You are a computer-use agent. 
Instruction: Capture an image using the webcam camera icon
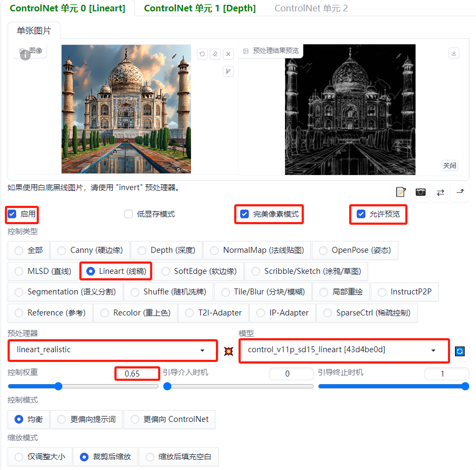(x=421, y=192)
